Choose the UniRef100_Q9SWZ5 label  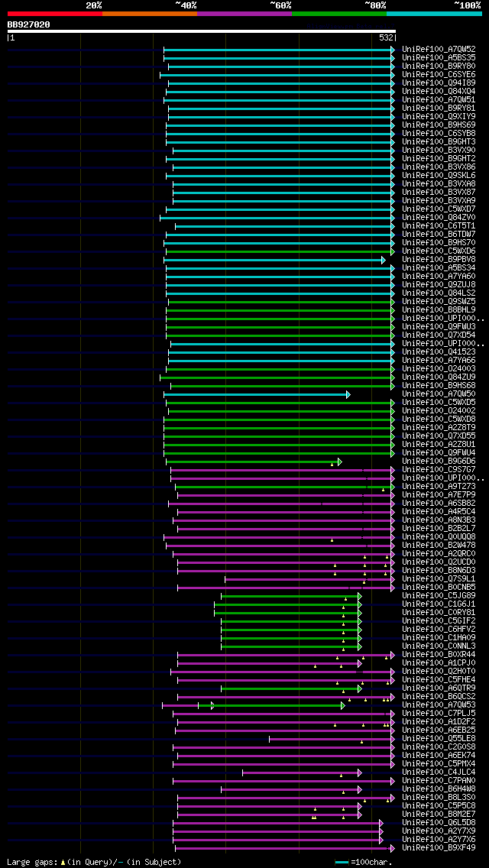tap(439, 301)
